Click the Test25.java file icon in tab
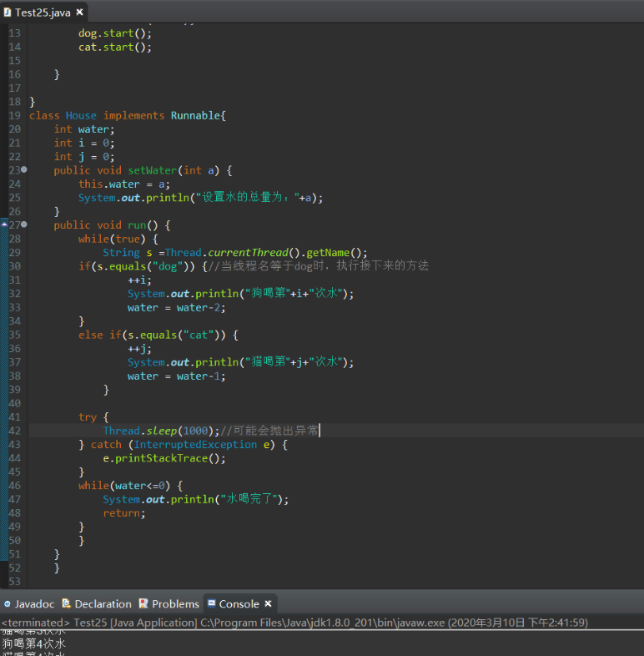Screen dimensions: 644x656 point(8,13)
